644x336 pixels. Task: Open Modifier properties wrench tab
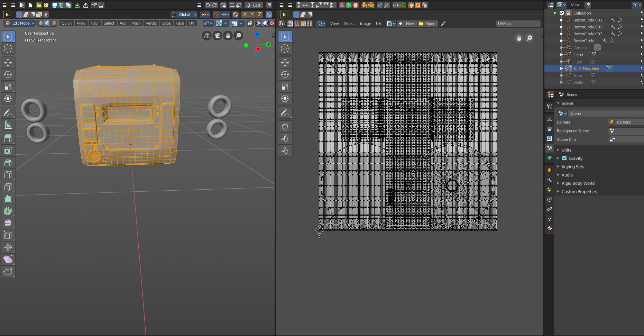tap(550, 180)
